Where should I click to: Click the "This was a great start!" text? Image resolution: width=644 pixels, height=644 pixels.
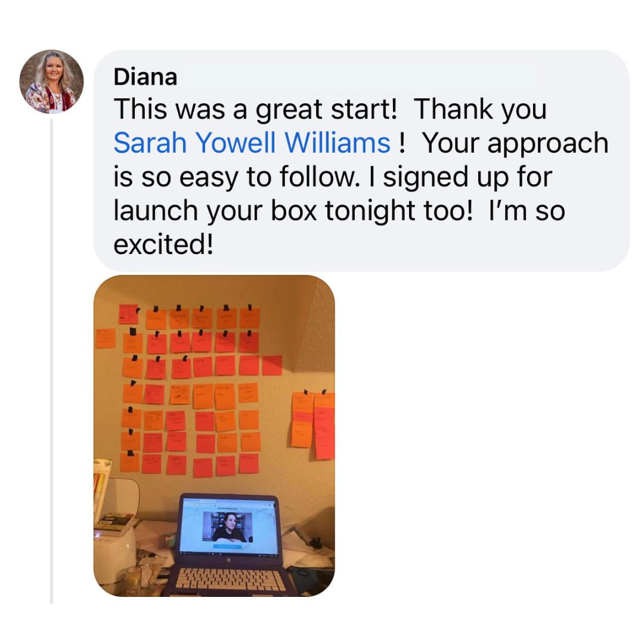coord(255,109)
